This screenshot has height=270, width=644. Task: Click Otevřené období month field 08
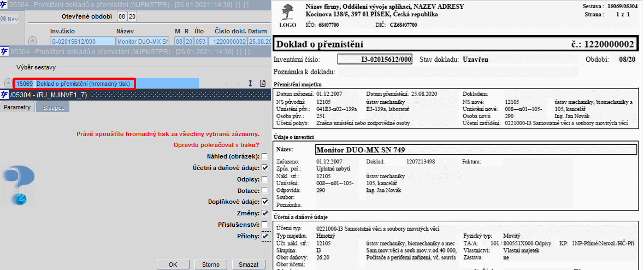122,16
